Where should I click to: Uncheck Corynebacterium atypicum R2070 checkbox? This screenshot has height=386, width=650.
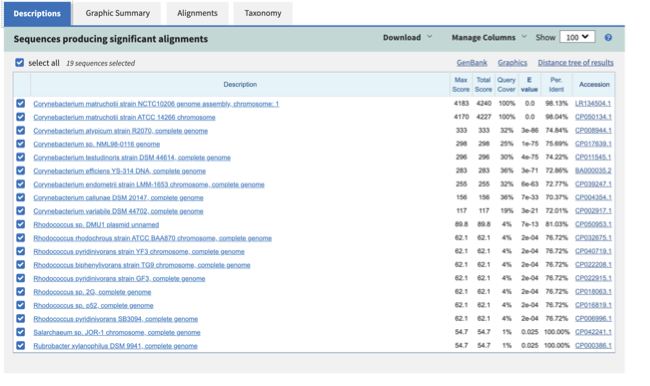tap(20, 130)
